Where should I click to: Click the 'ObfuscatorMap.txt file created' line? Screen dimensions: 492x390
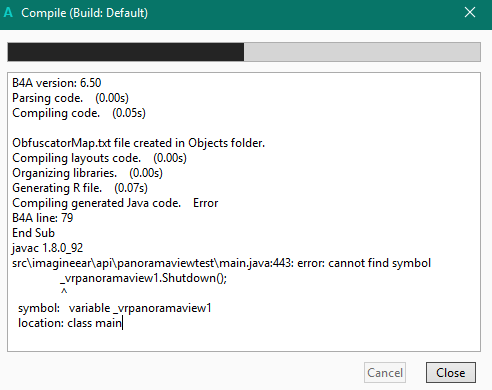(139, 143)
